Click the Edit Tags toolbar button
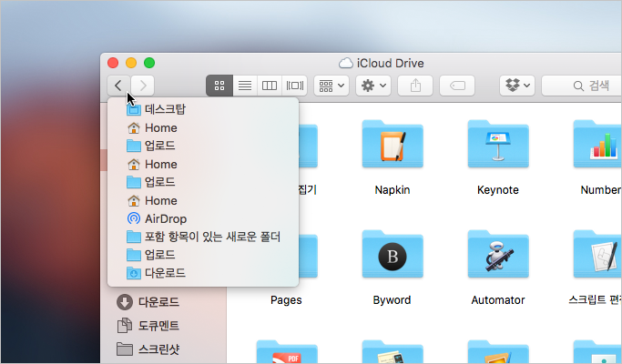This screenshot has width=622, height=364. (457, 86)
